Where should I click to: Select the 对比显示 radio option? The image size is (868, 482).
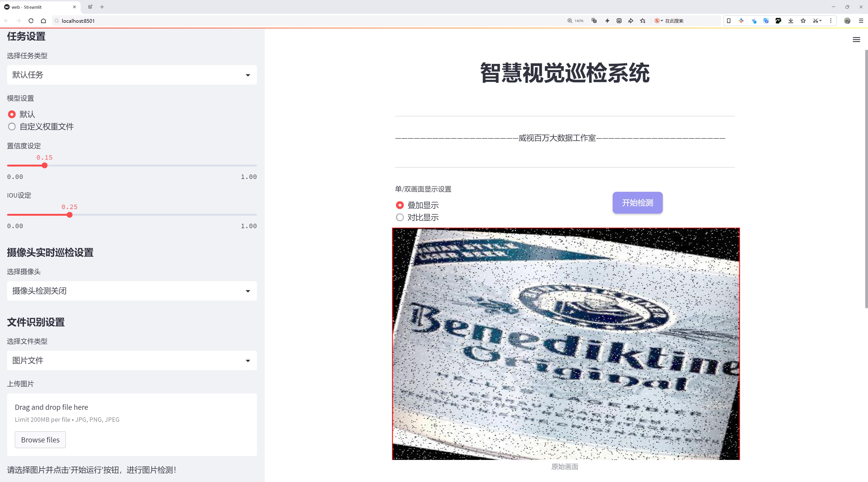[x=417, y=217]
